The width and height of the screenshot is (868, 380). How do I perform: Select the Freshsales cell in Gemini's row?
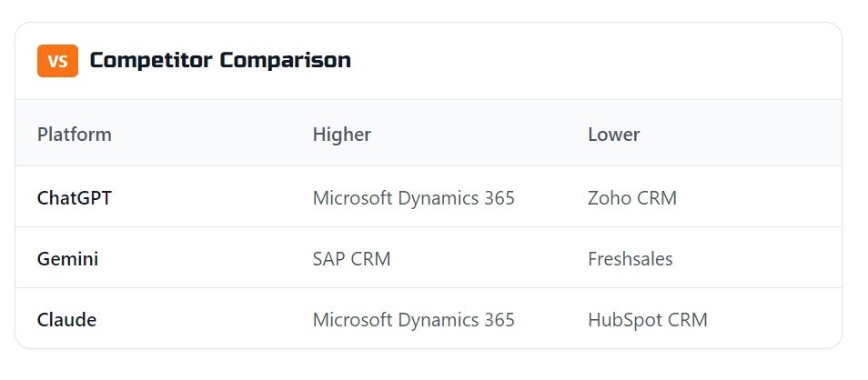coord(631,259)
